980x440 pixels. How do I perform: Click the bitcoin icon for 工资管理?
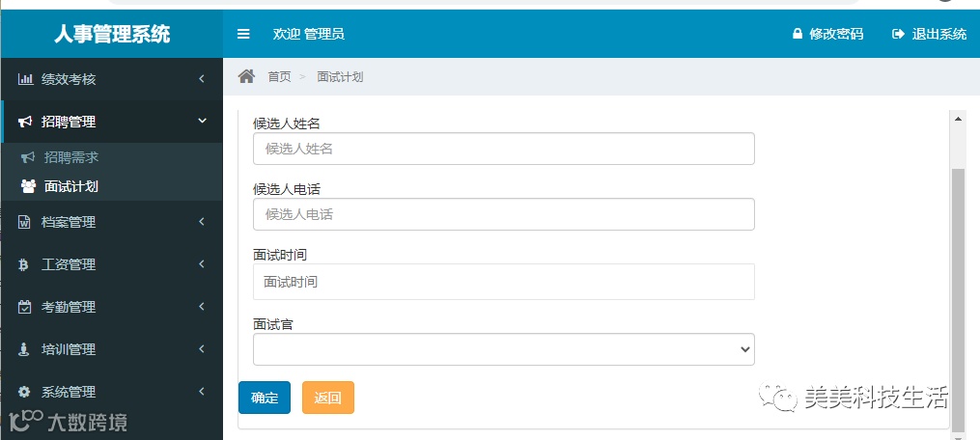[24, 265]
